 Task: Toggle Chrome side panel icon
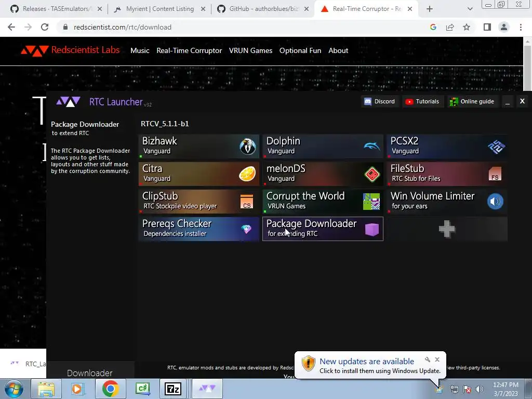tap(487, 27)
